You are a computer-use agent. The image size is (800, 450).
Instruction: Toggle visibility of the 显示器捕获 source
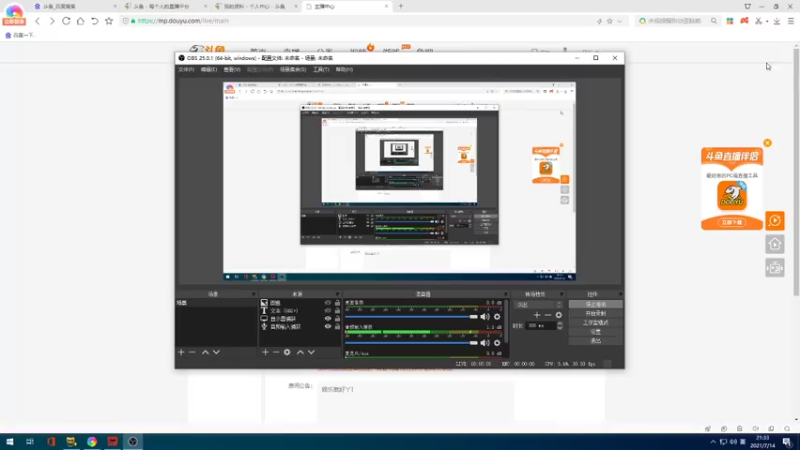point(328,318)
